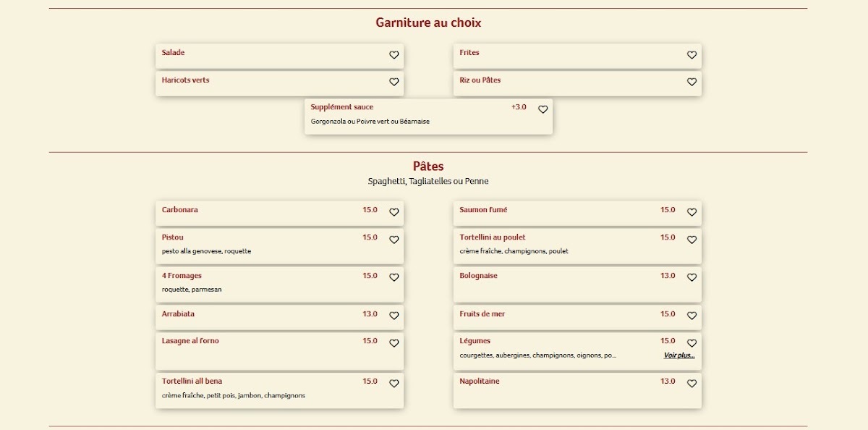Heart the Fruits de mer dish
The width and height of the screenshot is (868, 430).
tap(692, 316)
